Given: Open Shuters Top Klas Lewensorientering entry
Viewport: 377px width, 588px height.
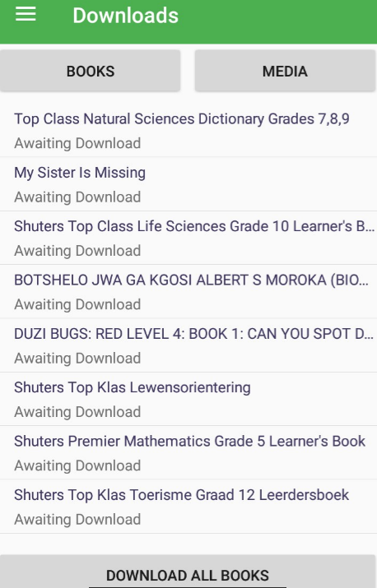Looking at the screenshot, I should click(x=133, y=387).
